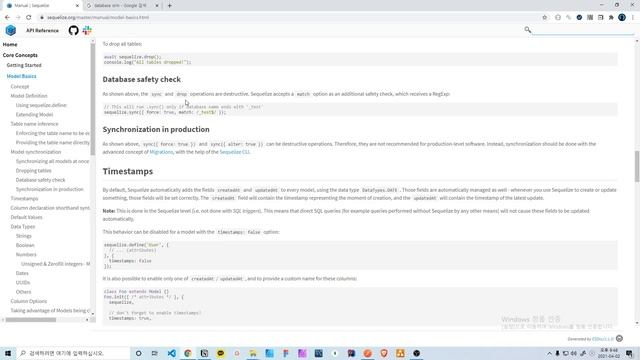Jump to Table name inference

[x=34, y=124]
